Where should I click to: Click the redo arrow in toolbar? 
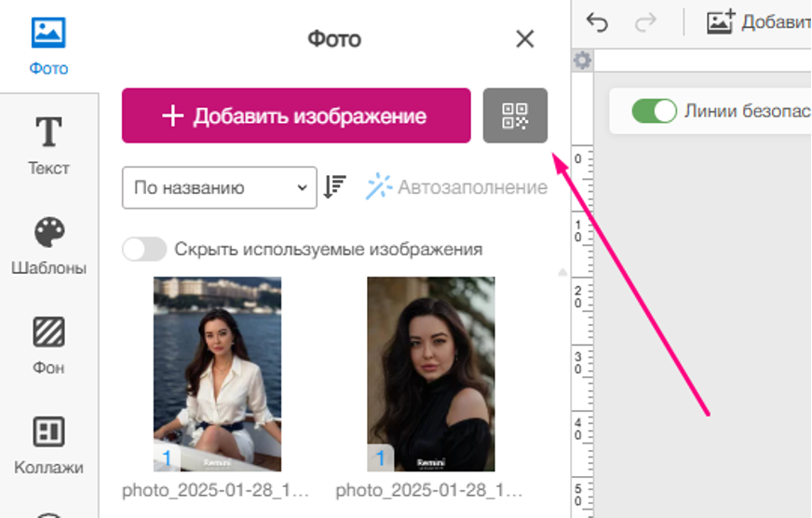click(645, 22)
